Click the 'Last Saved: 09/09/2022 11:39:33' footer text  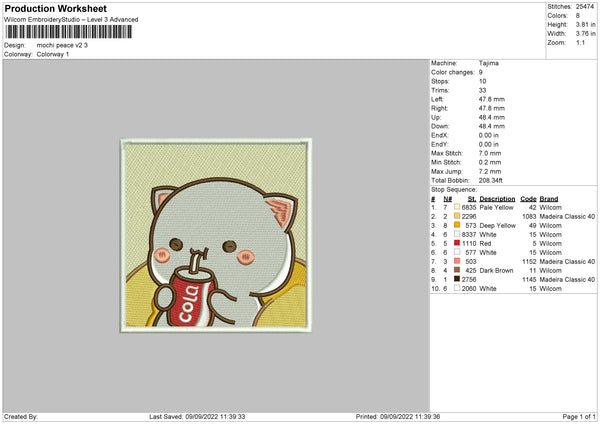(x=197, y=416)
